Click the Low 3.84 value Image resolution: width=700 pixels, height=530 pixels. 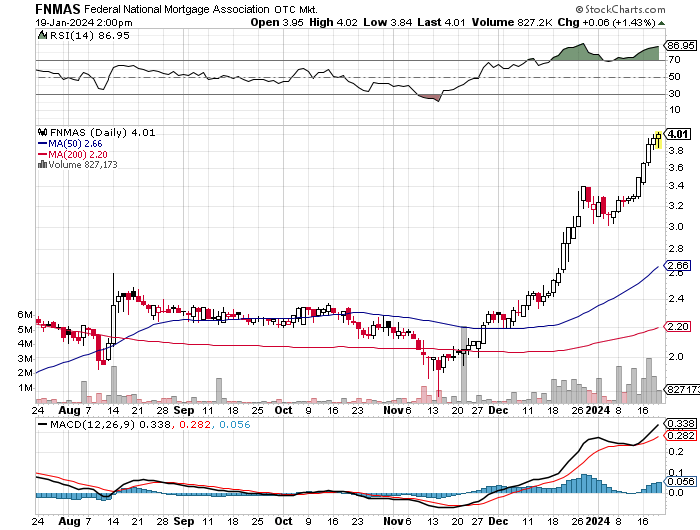(388, 22)
